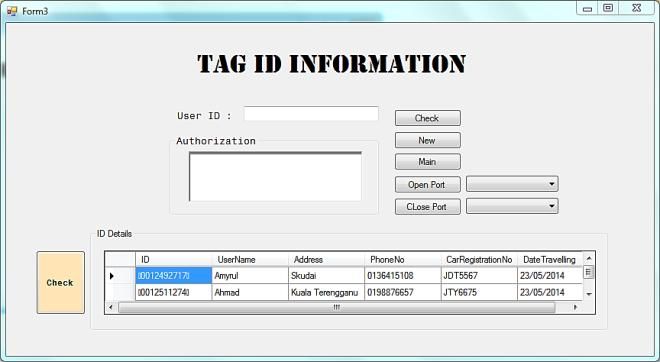Click the grid's vertical scrollbar down arrow
Screen dimensions: 660x362
point(589,294)
